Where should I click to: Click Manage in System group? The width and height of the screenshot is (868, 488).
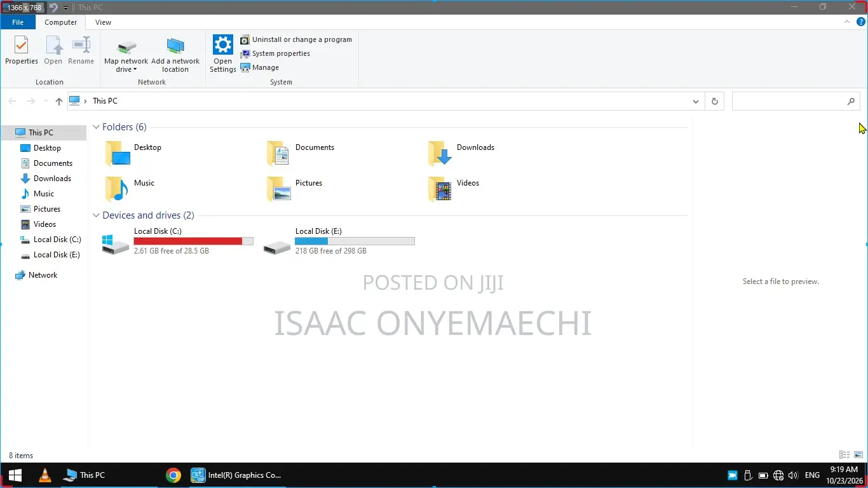[259, 67]
